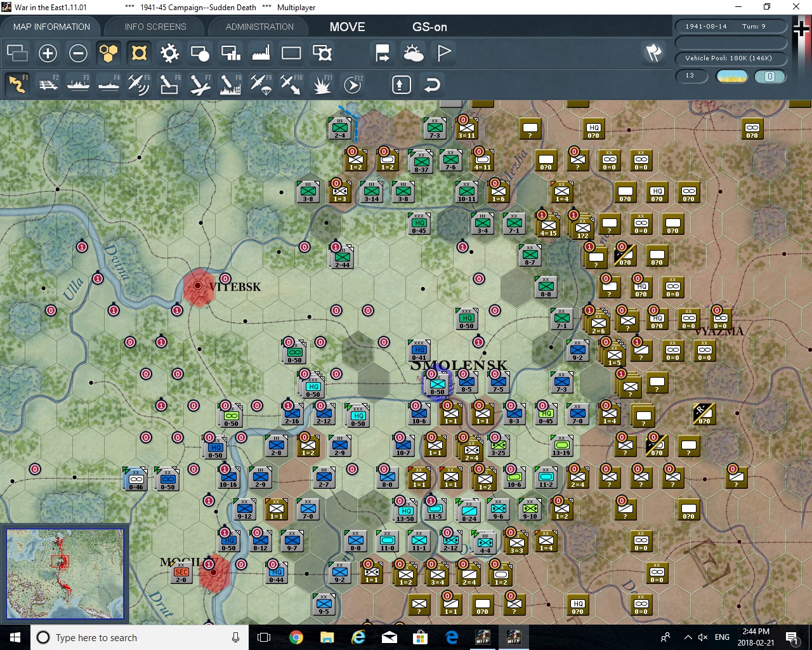Screen dimensions: 812x650
Task: Select the blue HQ 0-41 unit
Action: 419,351
